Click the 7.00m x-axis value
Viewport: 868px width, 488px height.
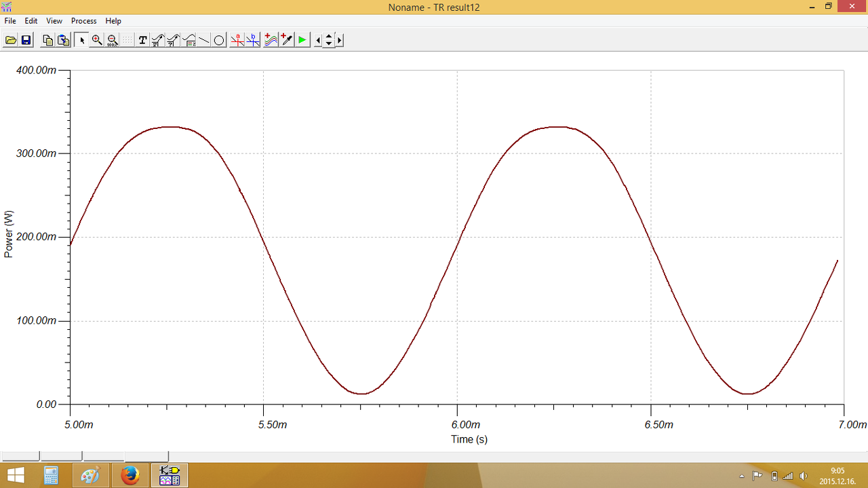coord(852,425)
